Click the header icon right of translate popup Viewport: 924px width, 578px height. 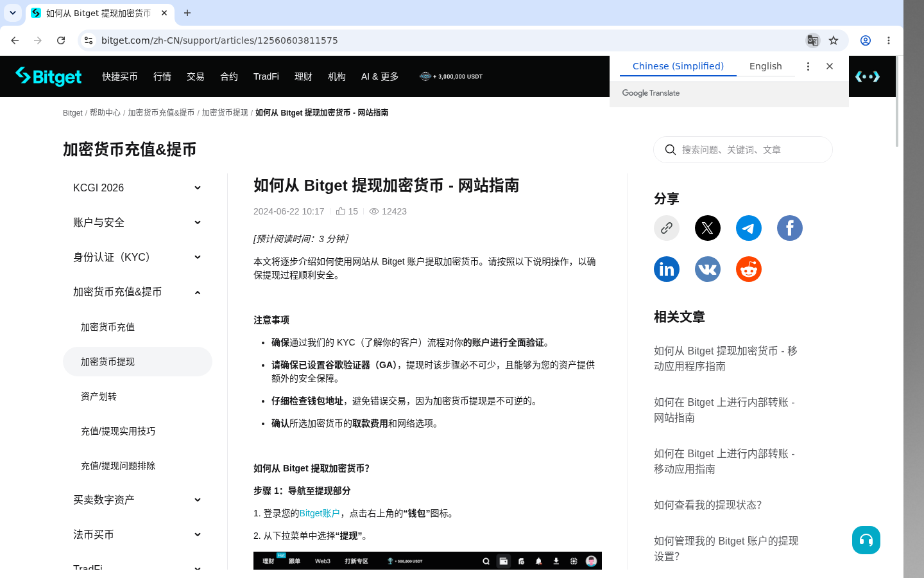tap(868, 76)
